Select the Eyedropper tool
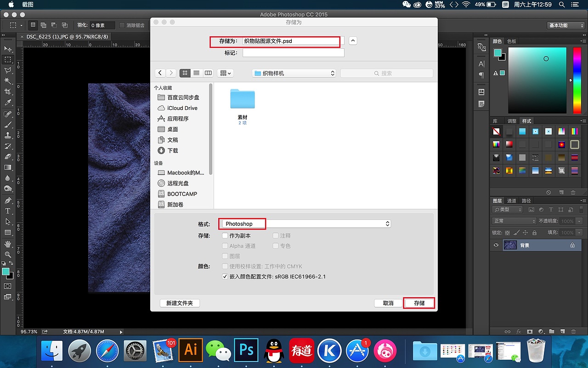Viewport: 588px width, 368px height. 8,103
